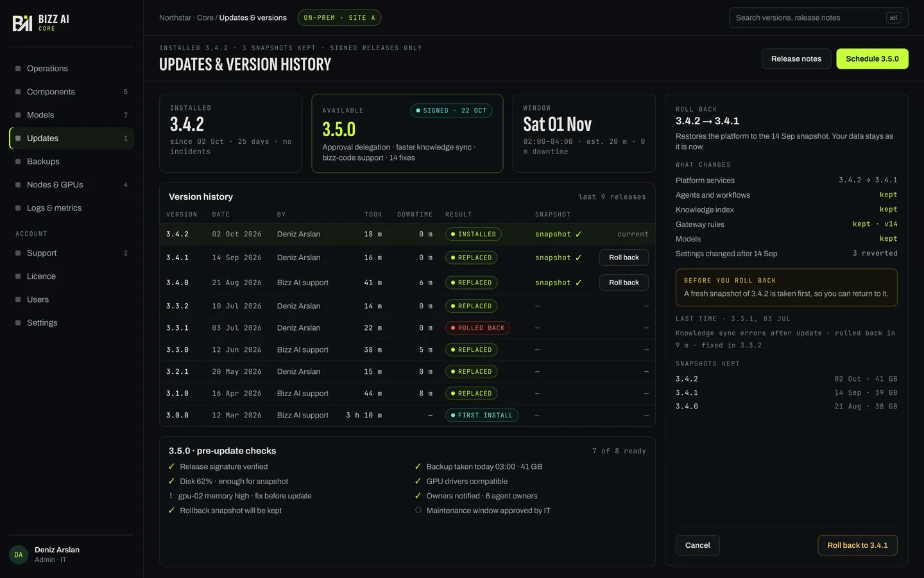The height and width of the screenshot is (578, 924).
Task: Click the ROLLED BACK status badge
Action: [x=478, y=328]
